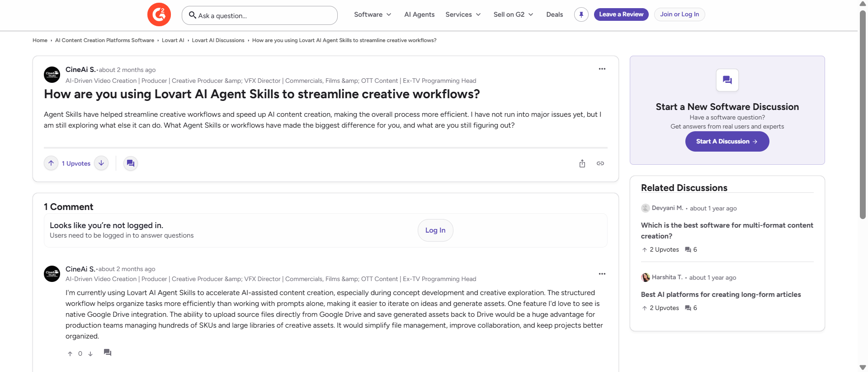
Task: Downvote CineAi S.'s comment
Action: 90,354
